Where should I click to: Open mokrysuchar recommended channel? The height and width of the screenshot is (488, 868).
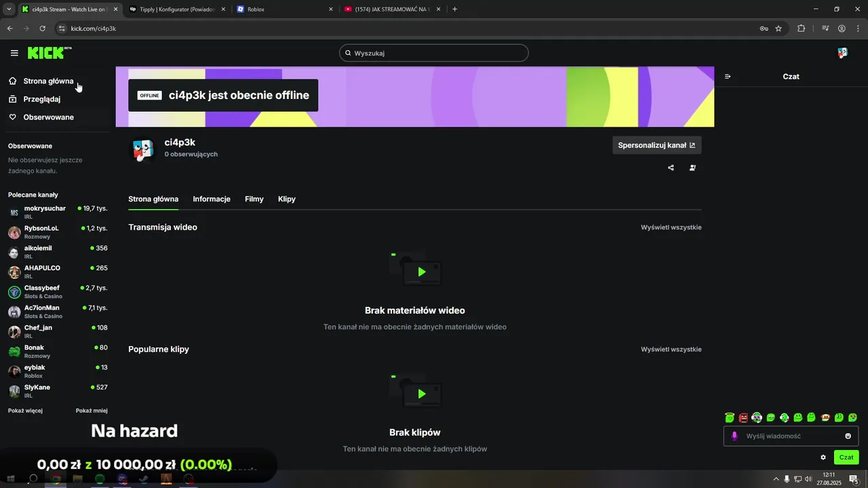point(58,212)
